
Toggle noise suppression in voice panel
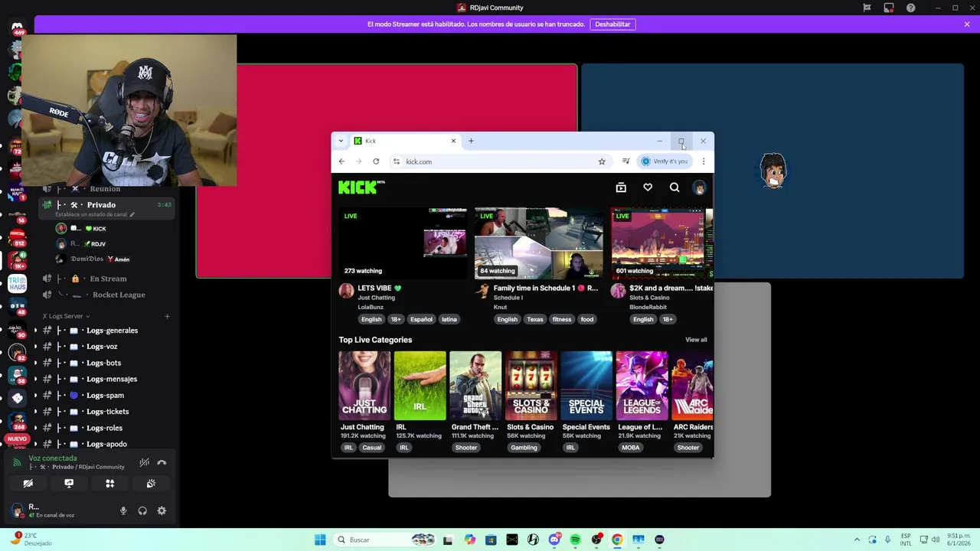[x=144, y=462]
